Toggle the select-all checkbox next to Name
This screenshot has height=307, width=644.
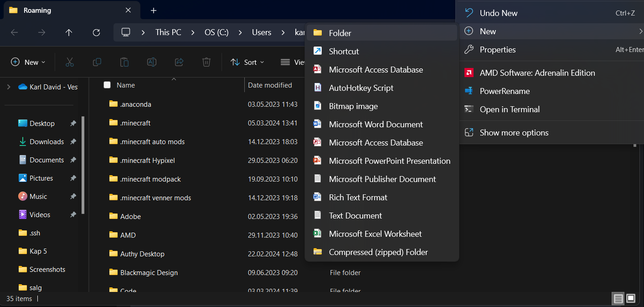click(107, 85)
